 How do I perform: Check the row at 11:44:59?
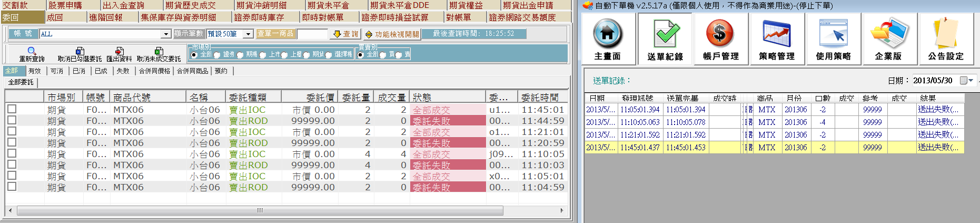(12, 120)
